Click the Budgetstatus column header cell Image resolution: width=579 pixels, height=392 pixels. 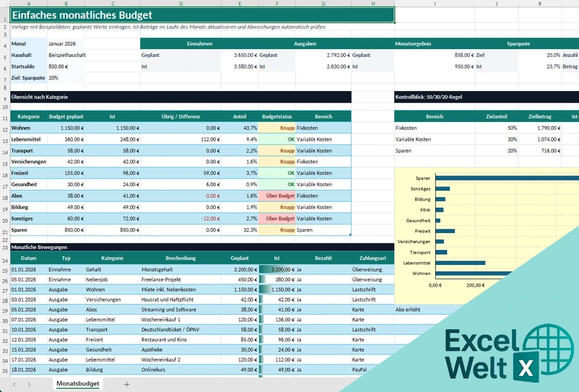[x=277, y=116]
